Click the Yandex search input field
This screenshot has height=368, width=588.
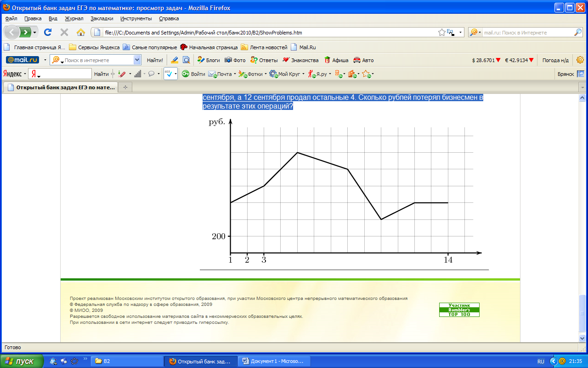point(60,74)
